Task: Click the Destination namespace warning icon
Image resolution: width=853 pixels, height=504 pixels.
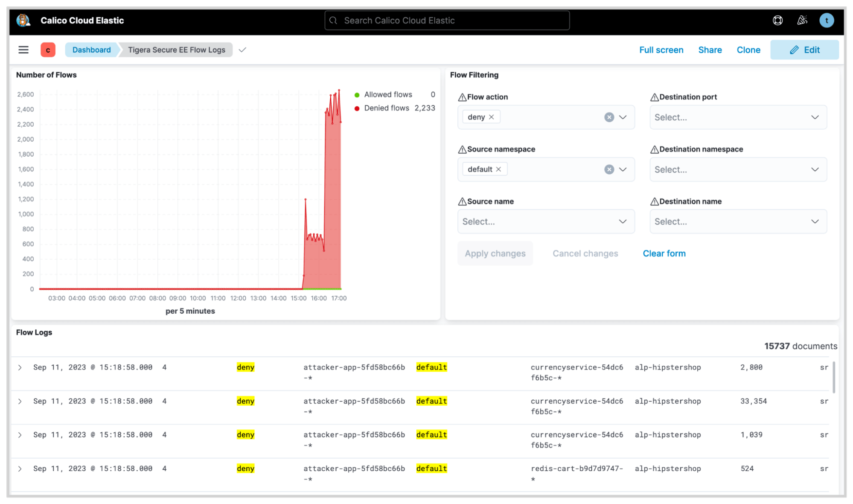Action: click(654, 149)
